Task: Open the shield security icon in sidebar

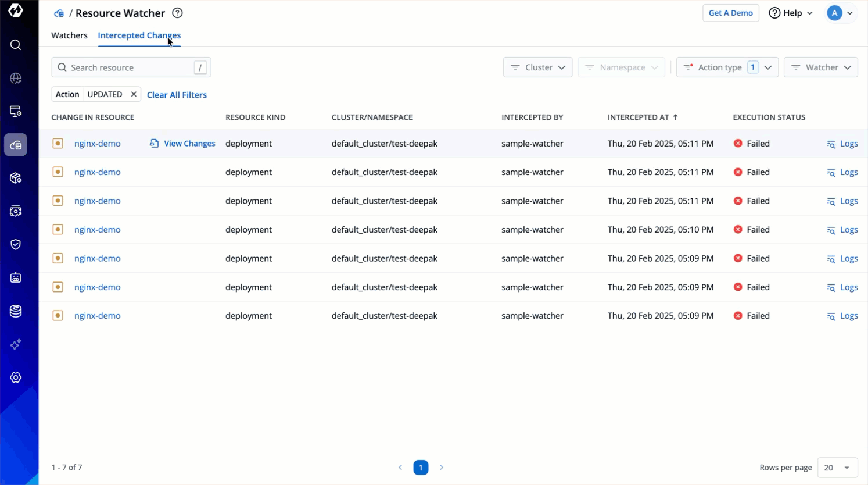Action: 16,244
